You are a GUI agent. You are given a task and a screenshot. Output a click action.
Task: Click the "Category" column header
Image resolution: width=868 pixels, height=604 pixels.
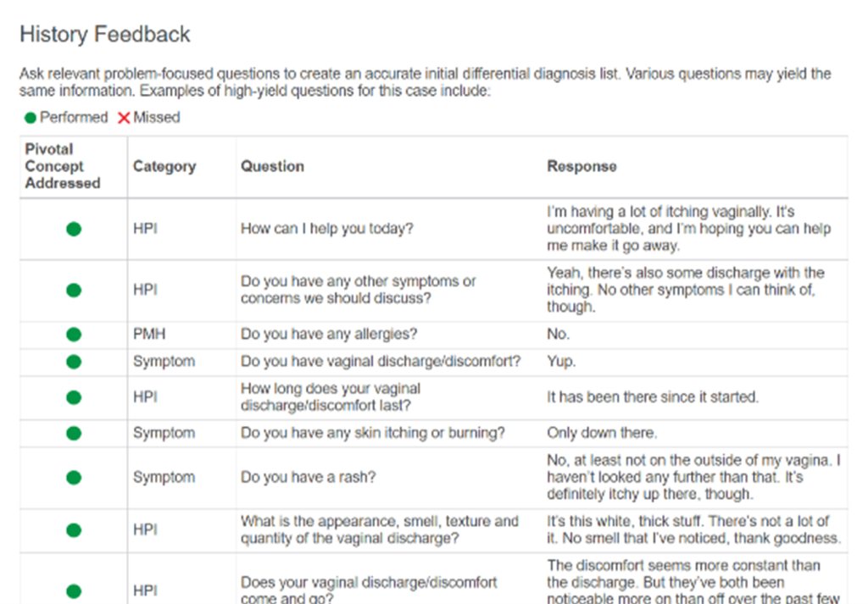tap(164, 166)
